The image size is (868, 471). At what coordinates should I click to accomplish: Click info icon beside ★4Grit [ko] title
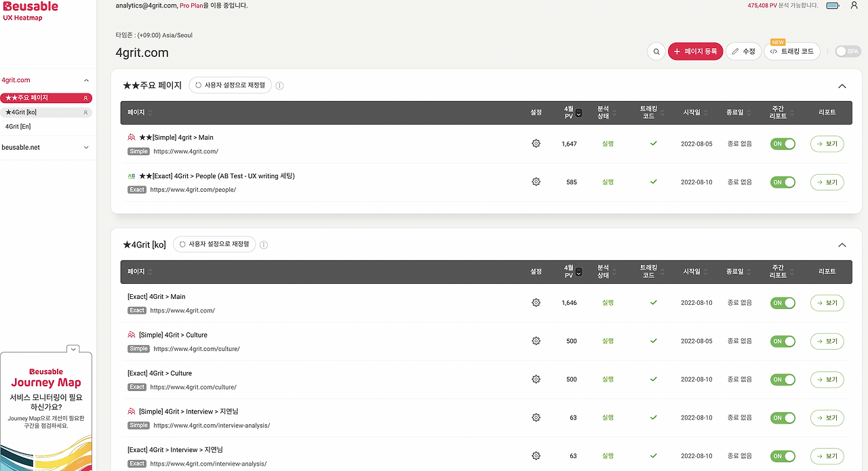tap(264, 245)
